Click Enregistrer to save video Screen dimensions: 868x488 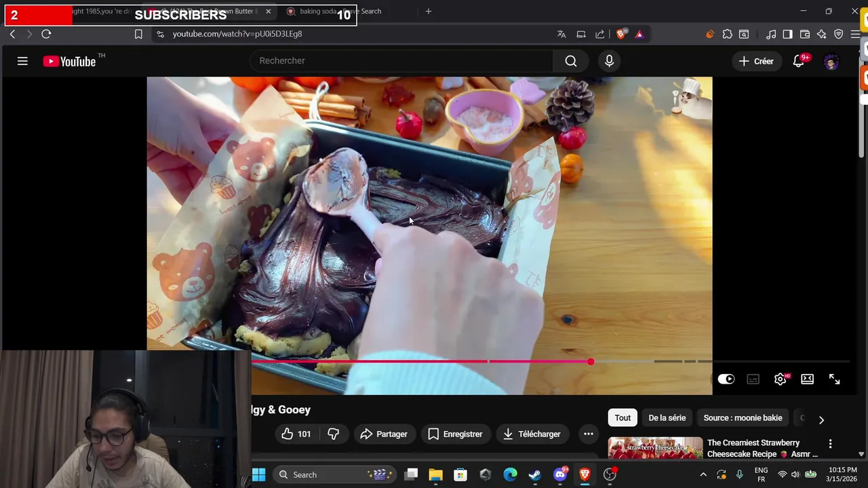[x=455, y=434]
